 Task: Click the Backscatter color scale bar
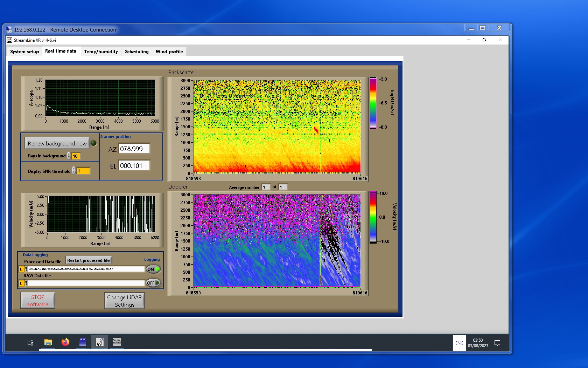pyautogui.click(x=373, y=103)
